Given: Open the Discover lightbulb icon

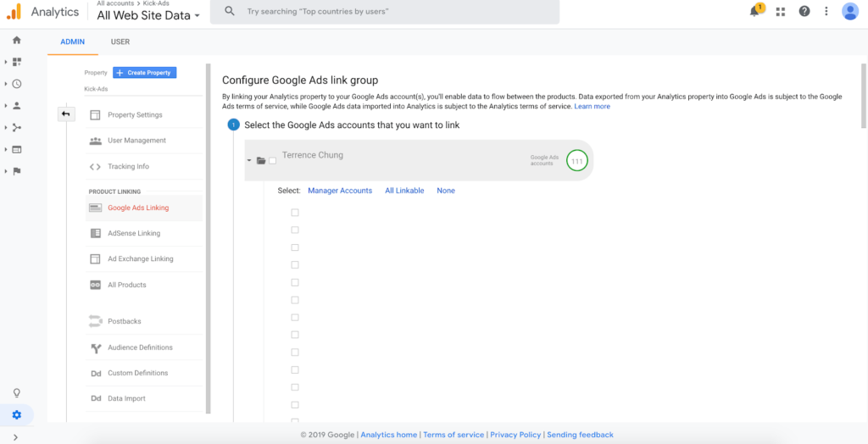Looking at the screenshot, I should pos(17,393).
